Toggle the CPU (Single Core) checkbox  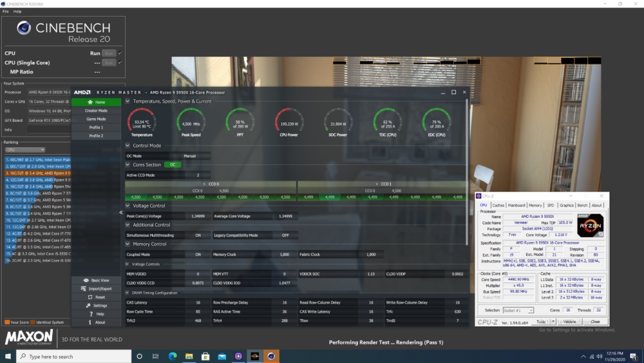[x=120, y=63]
